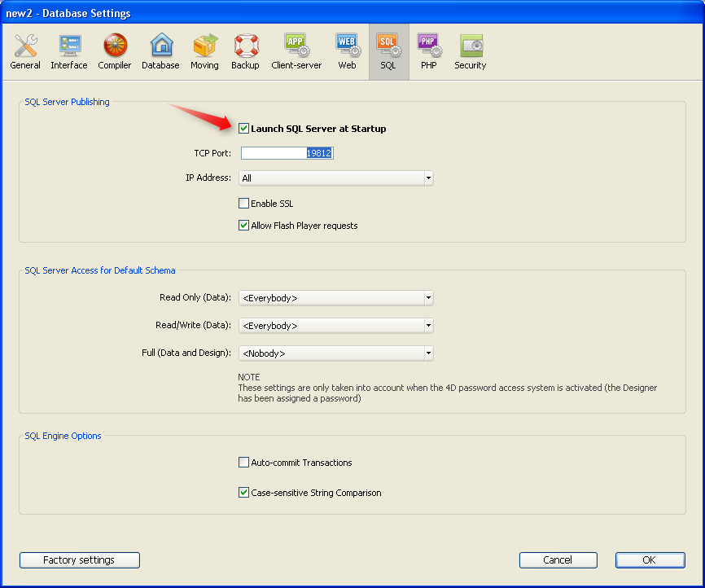
Task: Expand the Full (Data and Design) dropdown
Action: click(x=335, y=353)
